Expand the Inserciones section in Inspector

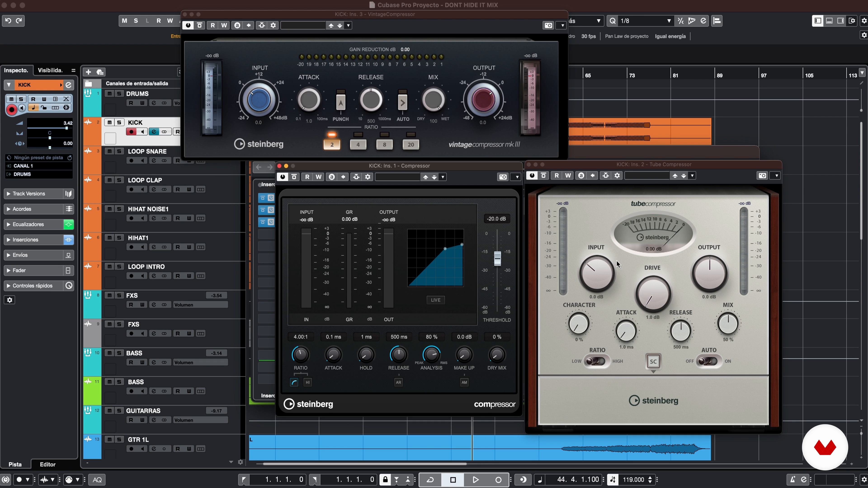pos(8,240)
